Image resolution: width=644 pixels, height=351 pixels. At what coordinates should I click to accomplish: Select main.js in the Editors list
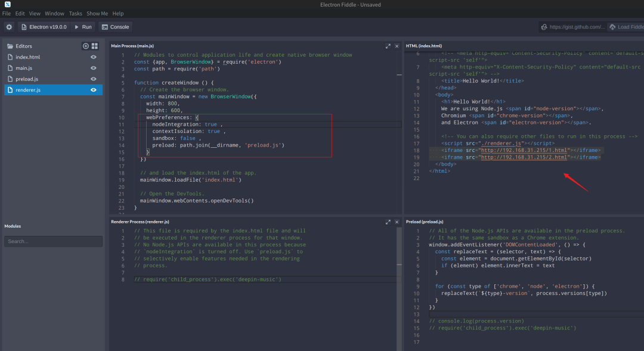(54, 68)
